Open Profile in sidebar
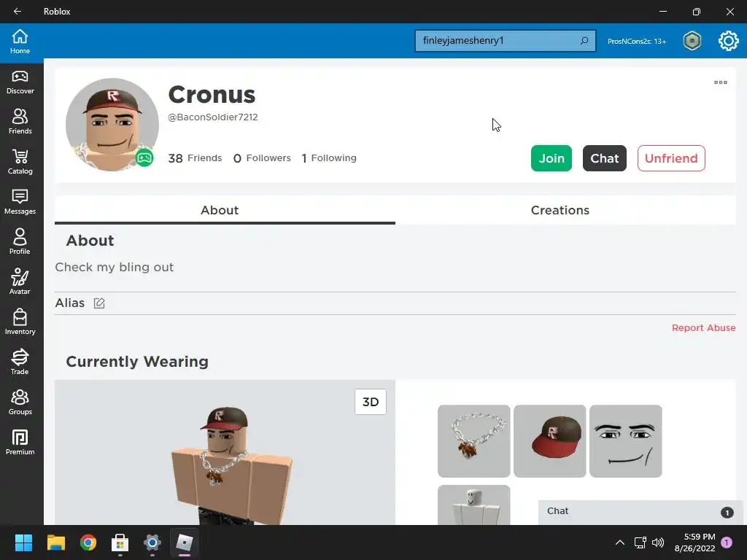 click(20, 242)
